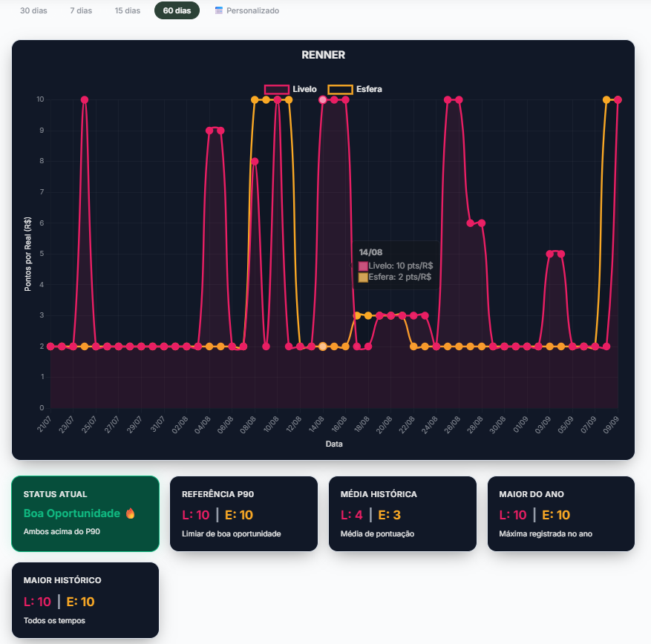The width and height of the screenshot is (651, 644).
Task: Click the 'MAIOR HISTÓRICO' card heading
Action: point(62,580)
